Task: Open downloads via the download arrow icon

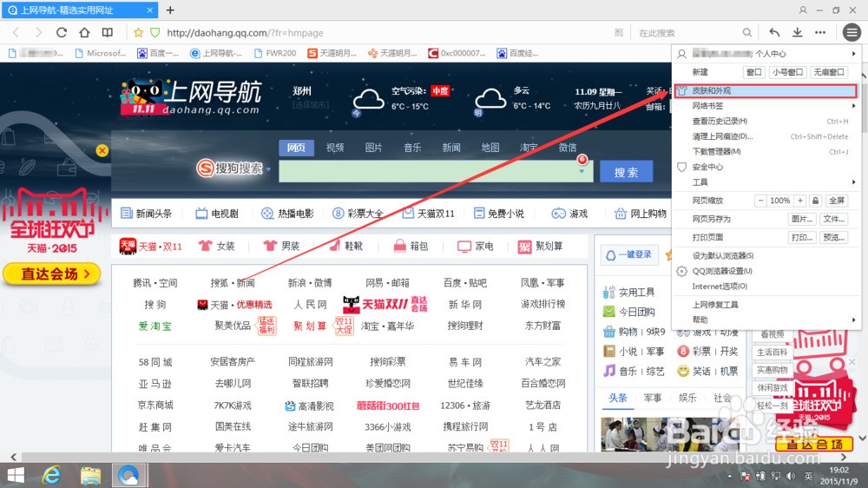Action: click(x=797, y=33)
